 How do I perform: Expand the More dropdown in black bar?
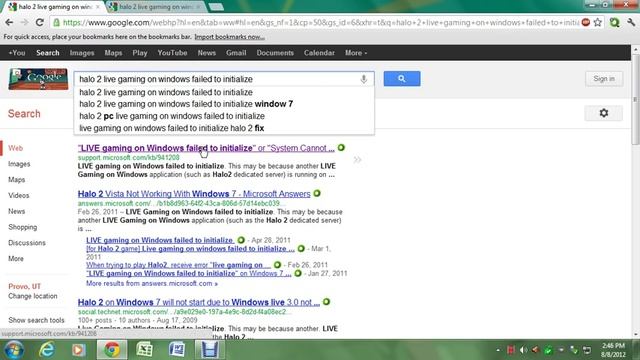(356, 53)
